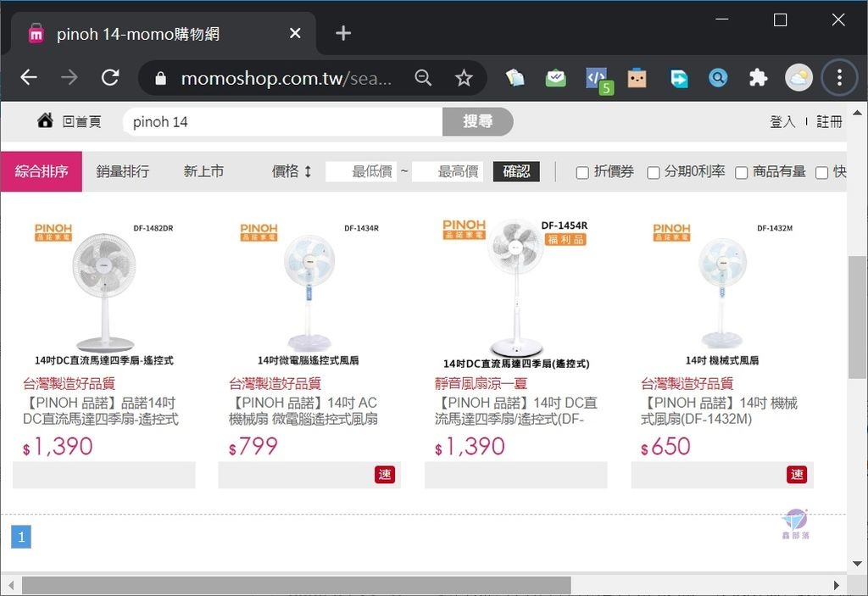Viewport: 868px width, 596px height.
Task: Open the 14吋 DC直流馬達四季扇/遙控式(DF- title
Action: (x=516, y=411)
